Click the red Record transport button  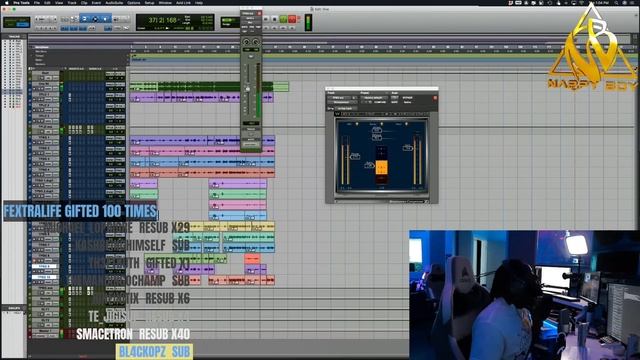point(292,19)
